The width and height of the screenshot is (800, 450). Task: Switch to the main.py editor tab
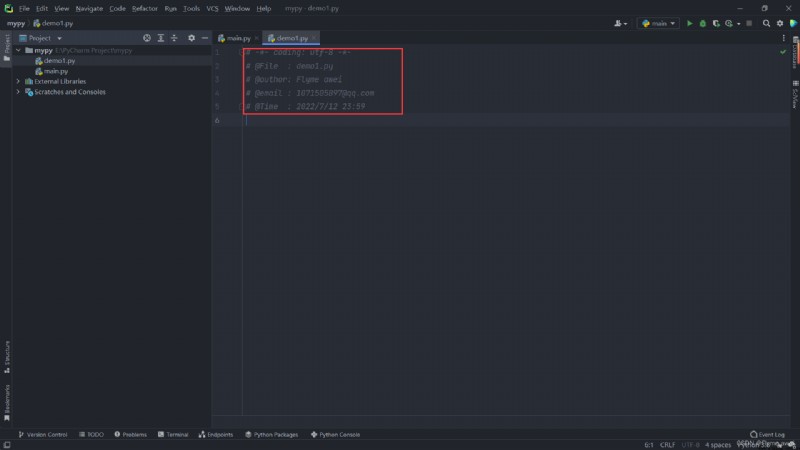click(x=234, y=38)
